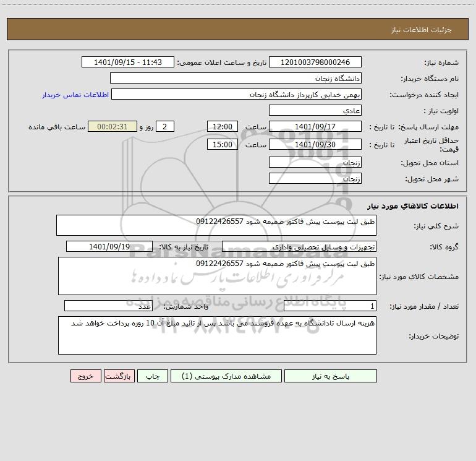Click the توضیحات خریدار text area
476x461 pixels.
click(x=217, y=335)
